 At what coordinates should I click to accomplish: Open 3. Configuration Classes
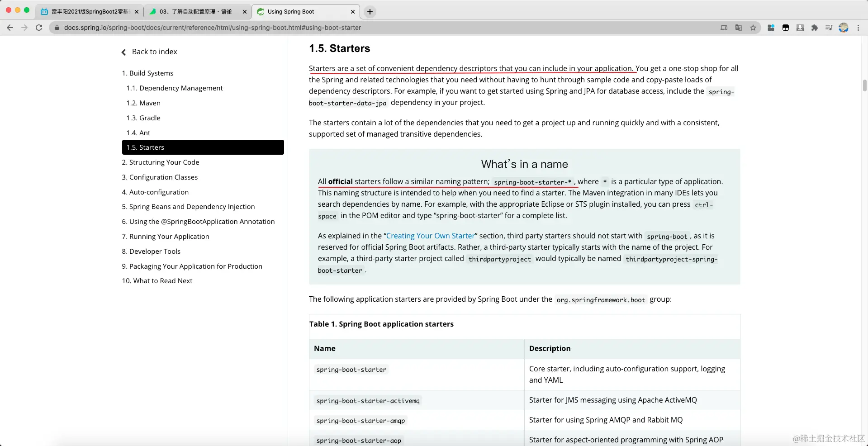tap(160, 177)
